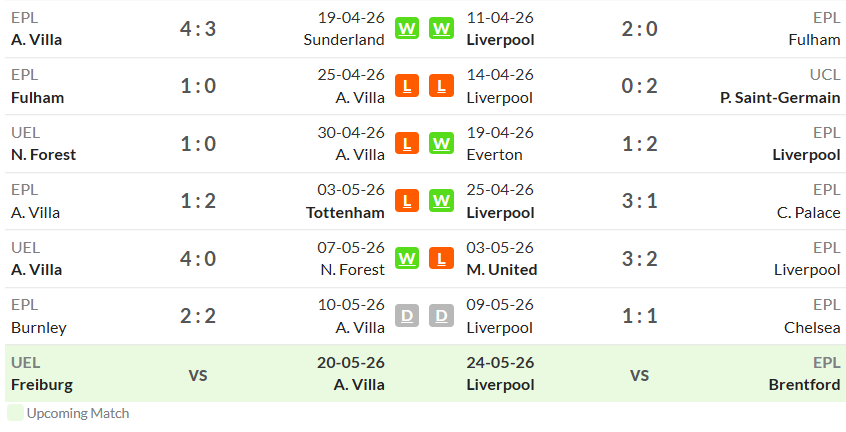Click the Upcoming Match legend color box
The image size is (846, 432).
(x=15, y=413)
